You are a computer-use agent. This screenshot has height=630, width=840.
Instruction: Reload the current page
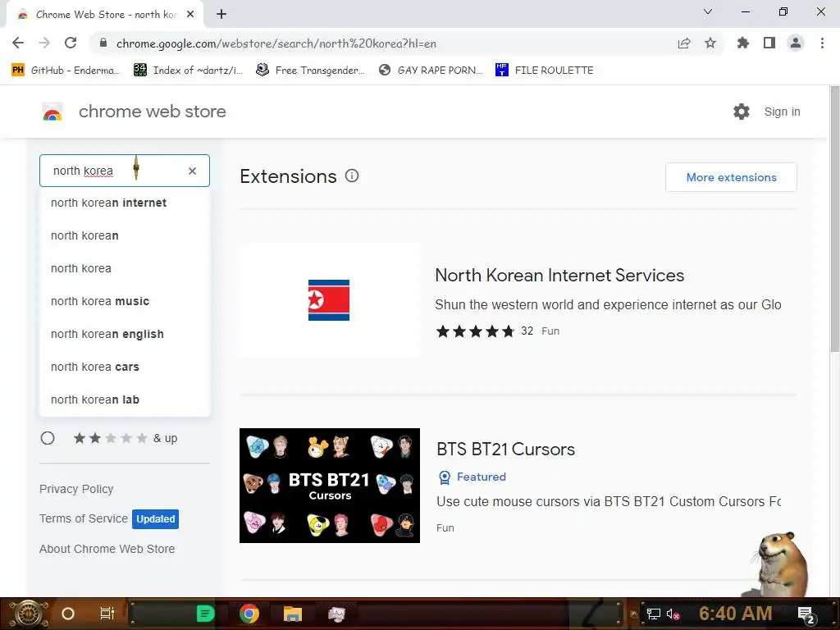pos(71,43)
